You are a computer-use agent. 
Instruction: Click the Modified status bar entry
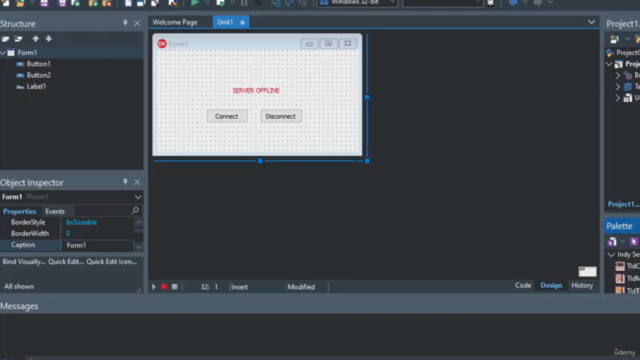301,287
